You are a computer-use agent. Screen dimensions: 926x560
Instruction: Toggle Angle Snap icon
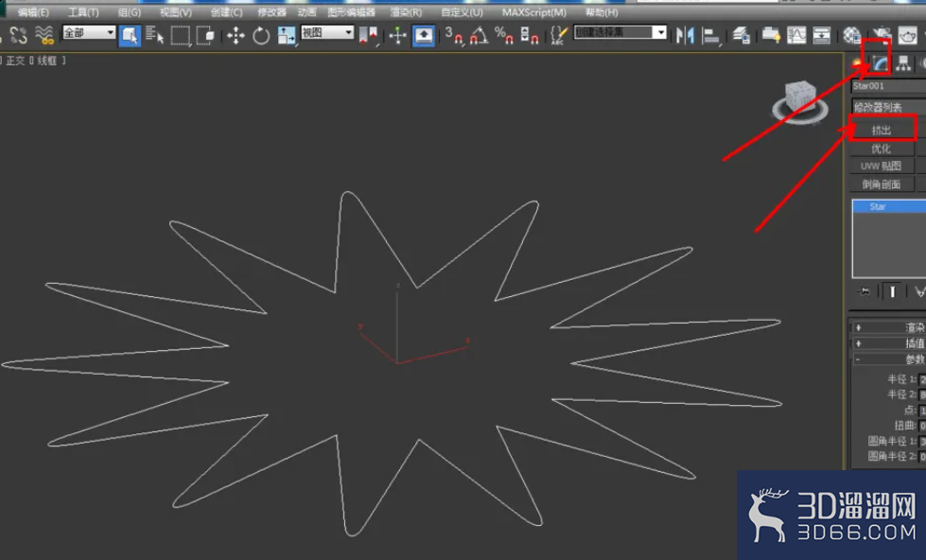[x=479, y=35]
